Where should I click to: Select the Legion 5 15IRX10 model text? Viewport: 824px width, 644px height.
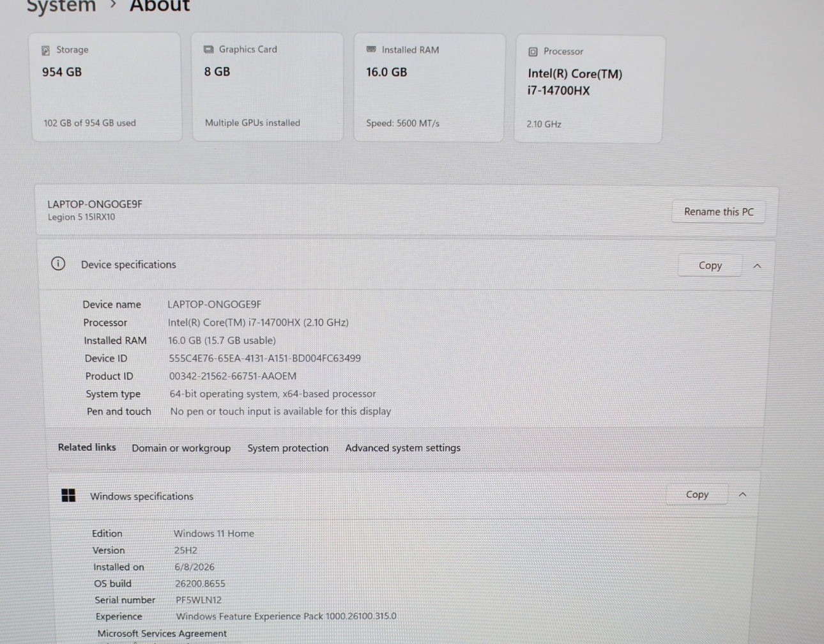click(81, 217)
